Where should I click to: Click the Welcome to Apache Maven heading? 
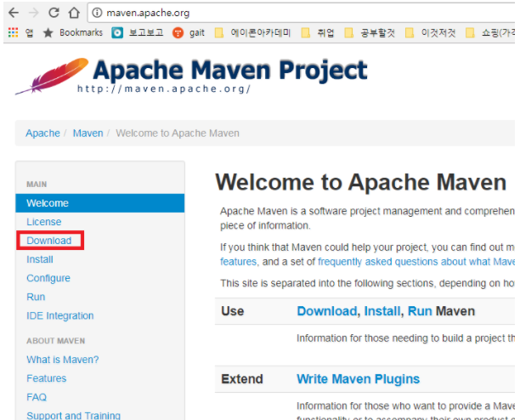click(x=361, y=182)
